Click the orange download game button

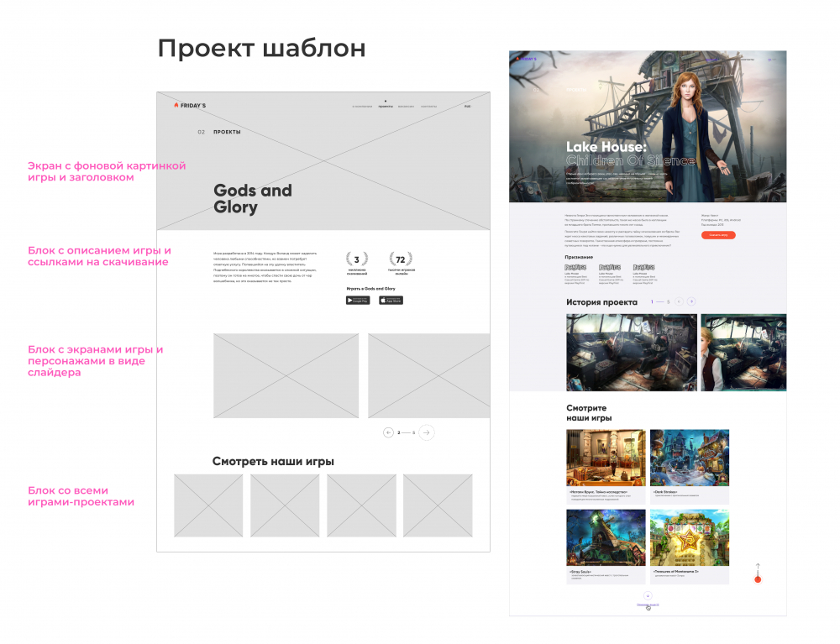(718, 235)
